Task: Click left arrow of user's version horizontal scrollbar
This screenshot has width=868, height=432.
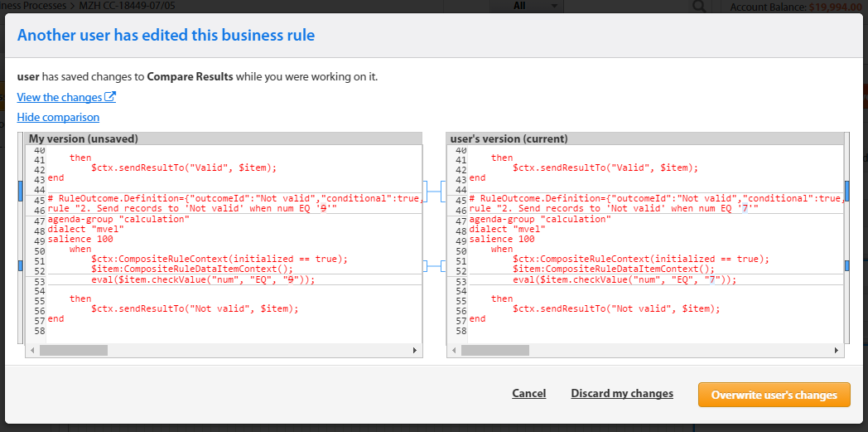Action: click(x=455, y=351)
